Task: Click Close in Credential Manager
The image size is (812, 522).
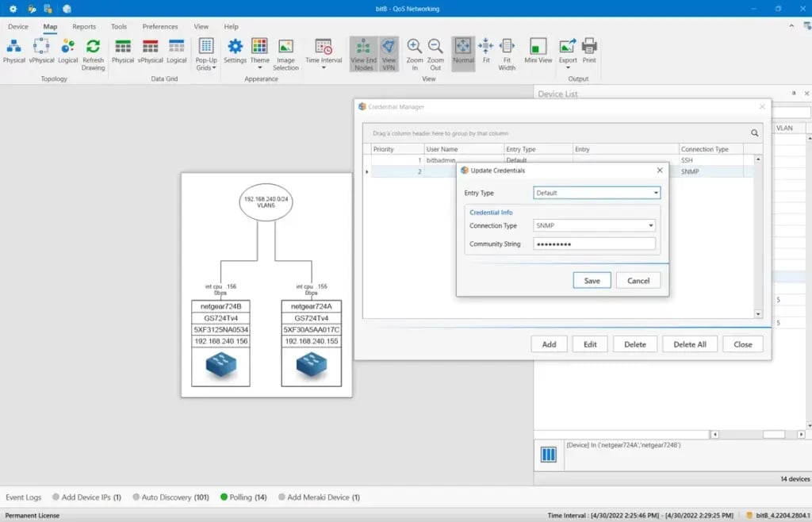Action: 742,344
